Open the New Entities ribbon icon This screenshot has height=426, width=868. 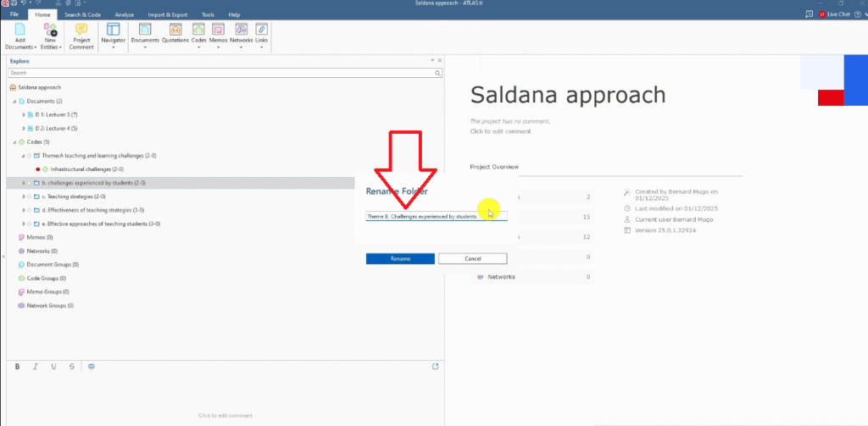[x=50, y=31]
